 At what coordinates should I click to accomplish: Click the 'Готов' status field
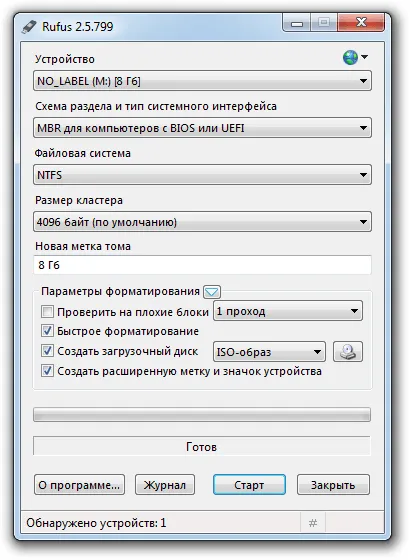tap(202, 446)
